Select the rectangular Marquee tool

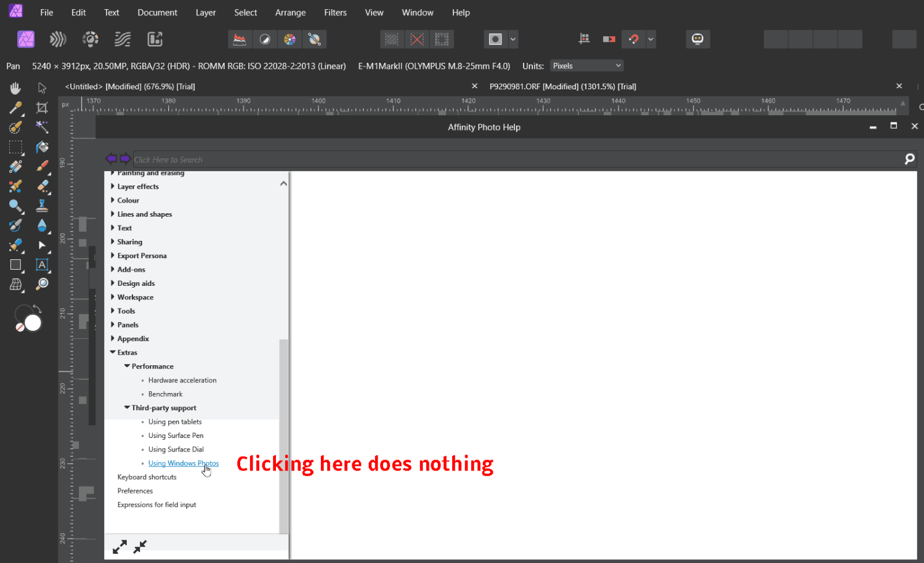[15, 147]
